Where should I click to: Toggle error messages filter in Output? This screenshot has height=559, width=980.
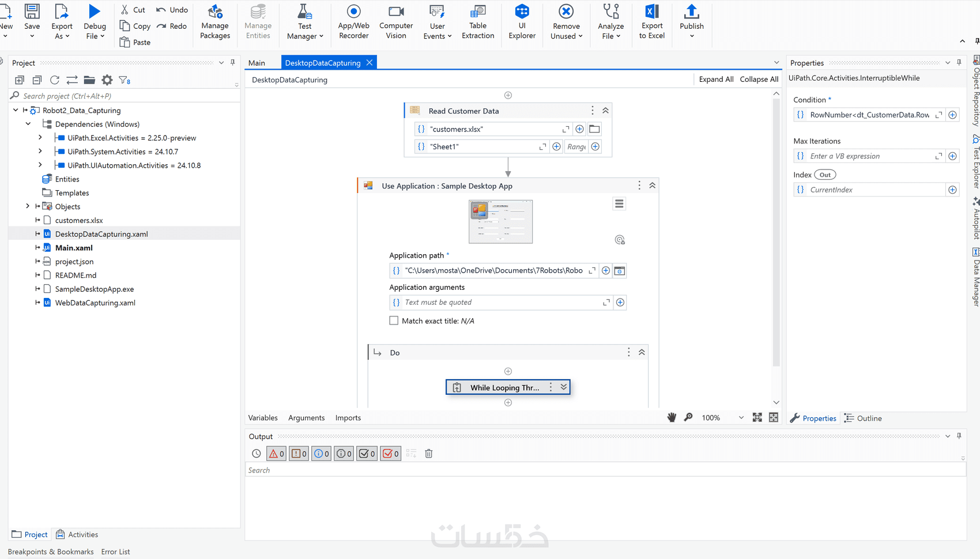click(x=276, y=454)
